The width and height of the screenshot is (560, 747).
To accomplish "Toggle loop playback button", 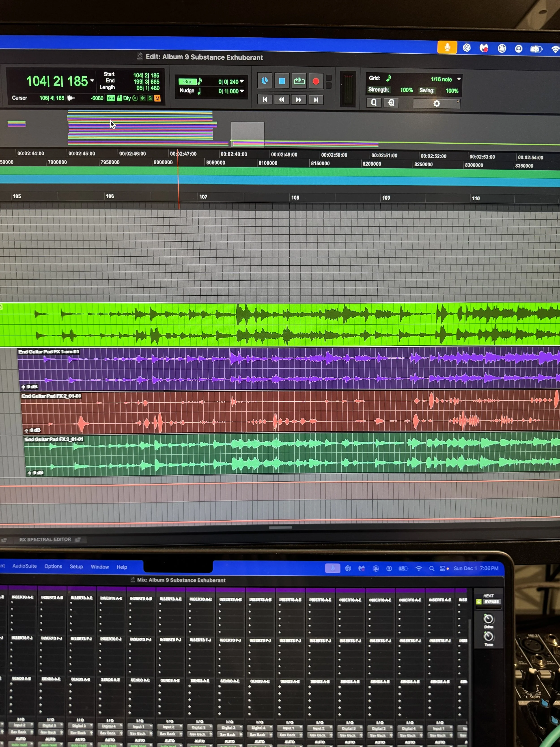I will coord(299,81).
